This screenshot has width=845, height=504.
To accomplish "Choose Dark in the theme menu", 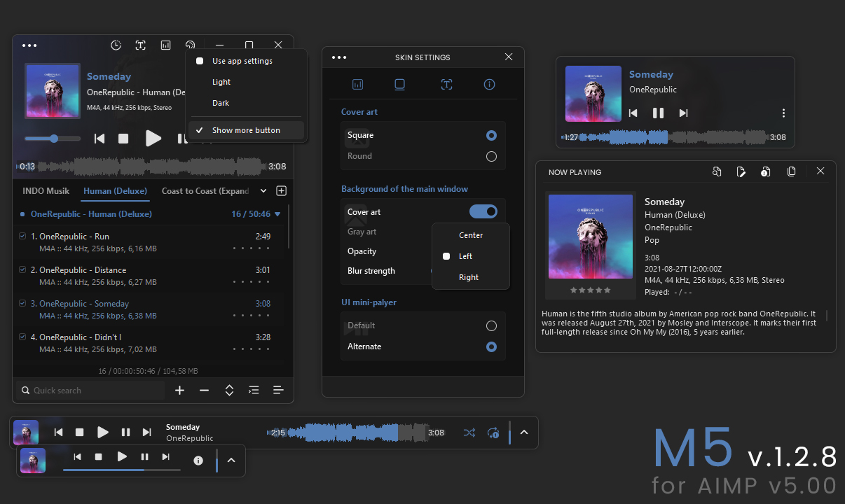I will click(x=247, y=103).
